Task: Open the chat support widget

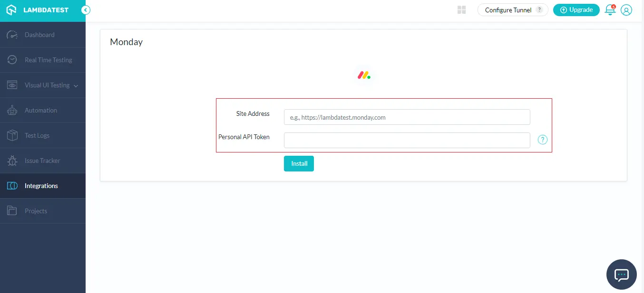Action: tap(621, 274)
